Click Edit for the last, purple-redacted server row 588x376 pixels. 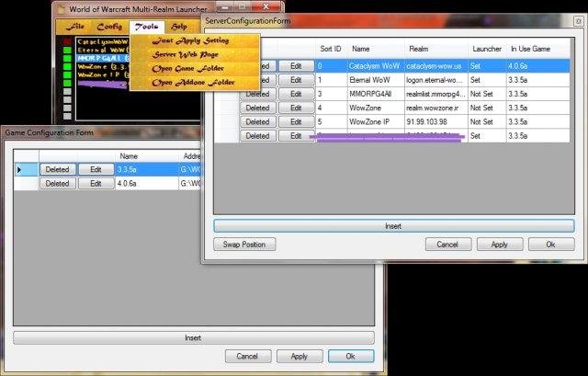coord(296,135)
